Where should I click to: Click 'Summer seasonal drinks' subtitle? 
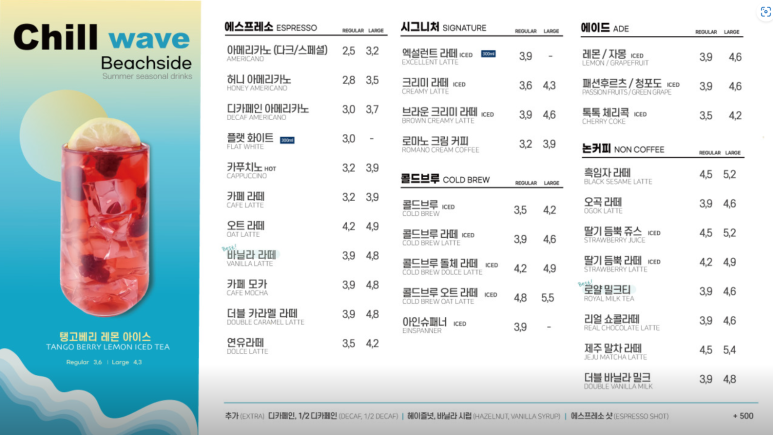click(x=147, y=76)
